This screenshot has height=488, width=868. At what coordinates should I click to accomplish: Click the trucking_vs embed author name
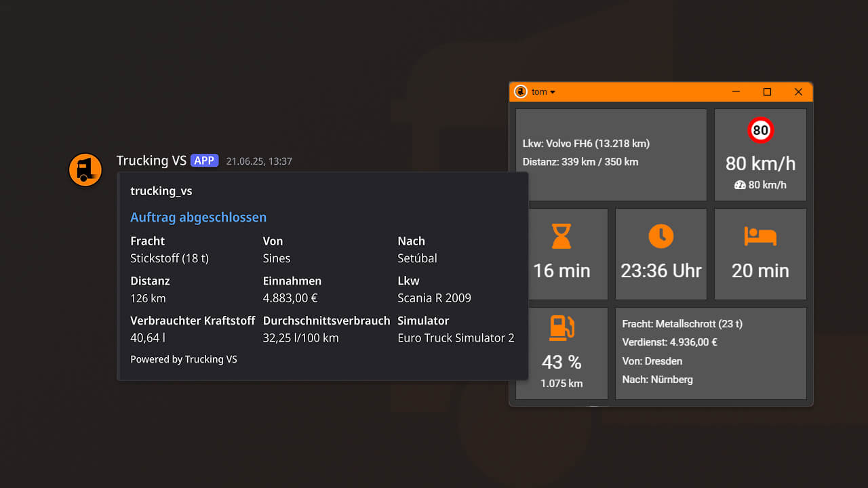[x=161, y=191]
